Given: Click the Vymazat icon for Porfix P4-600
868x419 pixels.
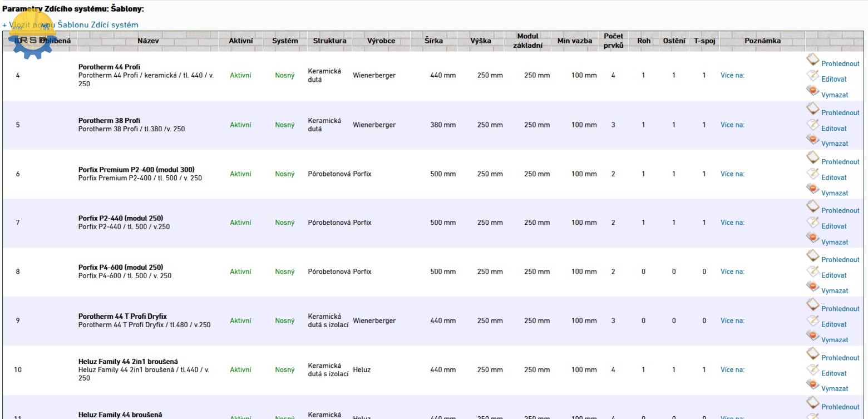Looking at the screenshot, I should pyautogui.click(x=812, y=287).
